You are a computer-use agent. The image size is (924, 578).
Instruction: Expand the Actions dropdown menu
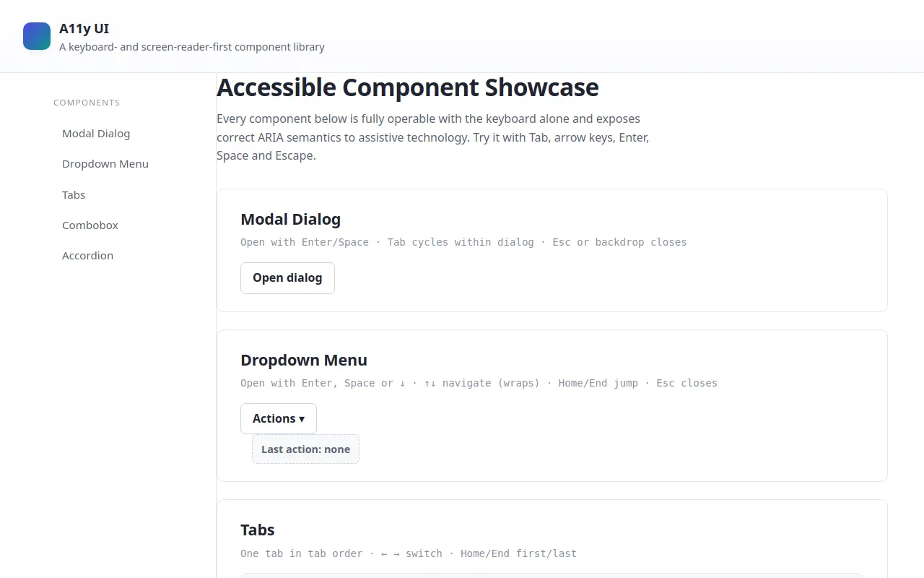coord(279,418)
